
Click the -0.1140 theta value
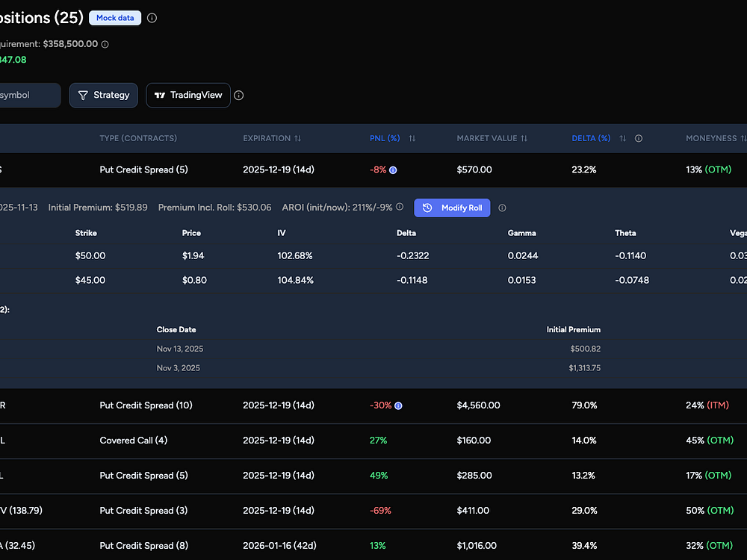630,255
